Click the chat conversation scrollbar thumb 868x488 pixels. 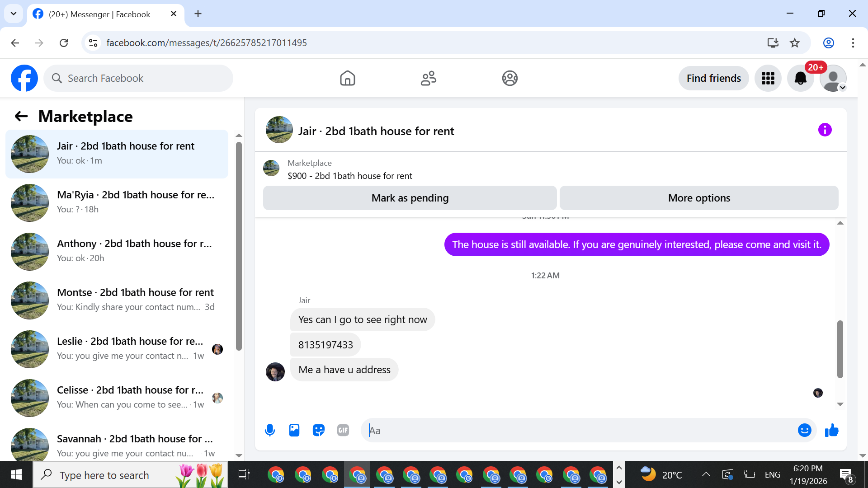click(x=840, y=349)
